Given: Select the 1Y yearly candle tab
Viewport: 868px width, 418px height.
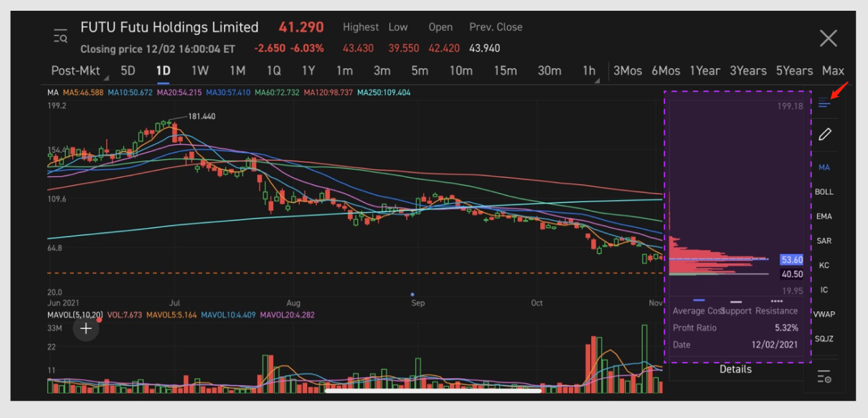Looking at the screenshot, I should pyautogui.click(x=308, y=71).
